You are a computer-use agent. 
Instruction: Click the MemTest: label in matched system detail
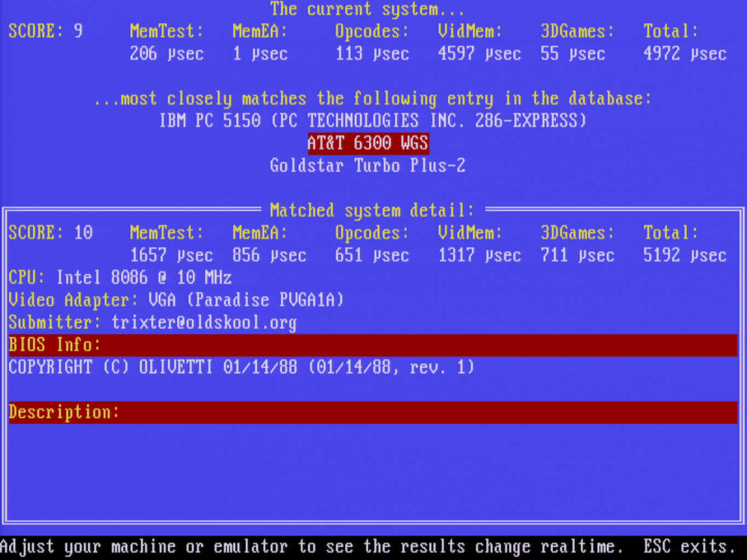point(166,233)
